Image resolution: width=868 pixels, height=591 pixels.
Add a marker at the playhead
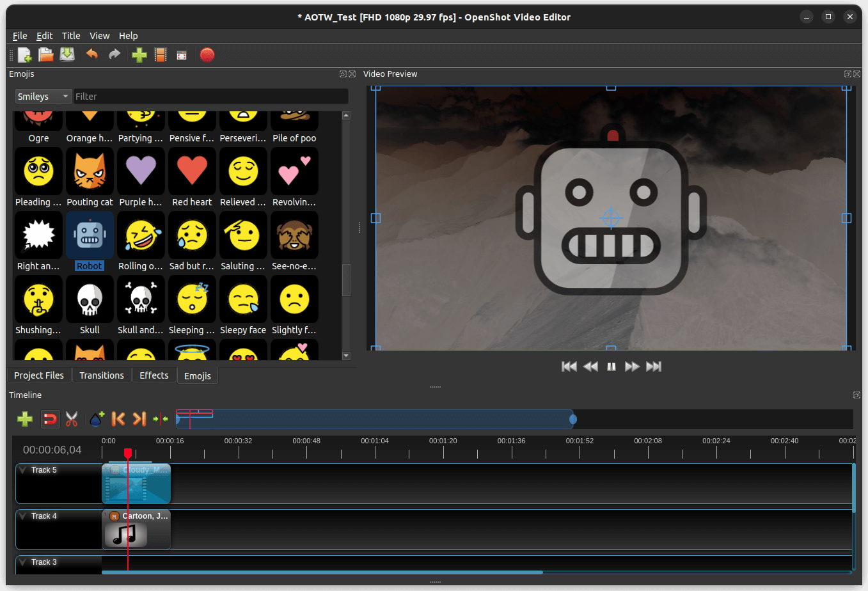coord(97,419)
